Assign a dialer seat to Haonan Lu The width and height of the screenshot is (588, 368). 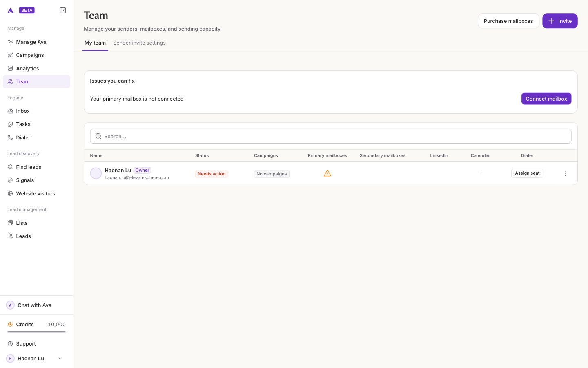(527, 173)
